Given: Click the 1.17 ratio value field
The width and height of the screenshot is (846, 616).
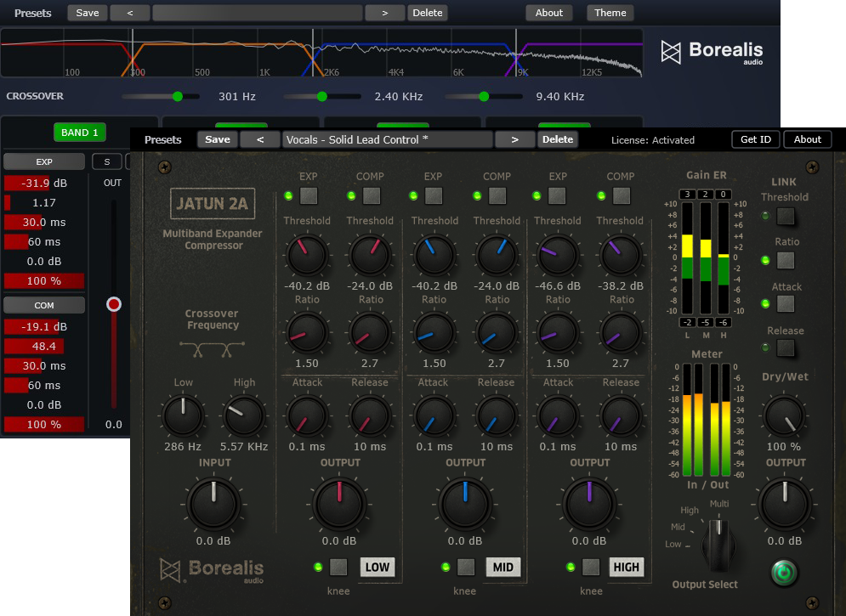Looking at the screenshot, I should coord(44,202).
